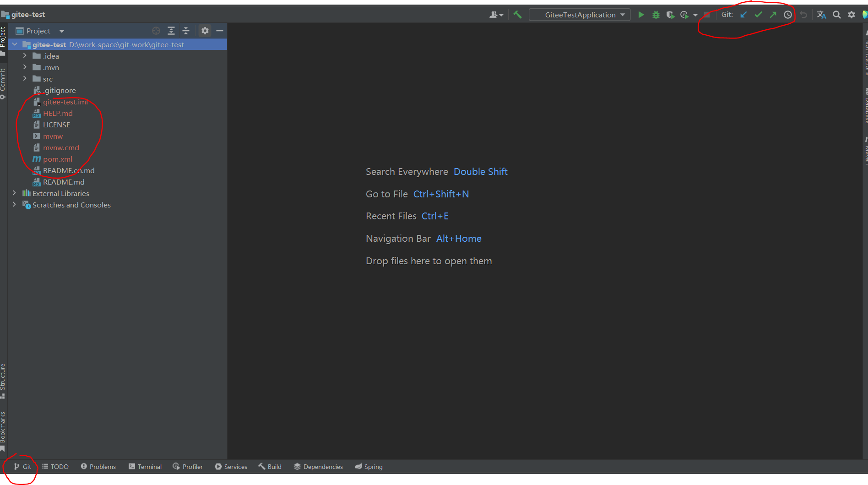Screen dimensions: 868x485
Task: Hide the Project panel with minus icon
Action: click(x=220, y=31)
